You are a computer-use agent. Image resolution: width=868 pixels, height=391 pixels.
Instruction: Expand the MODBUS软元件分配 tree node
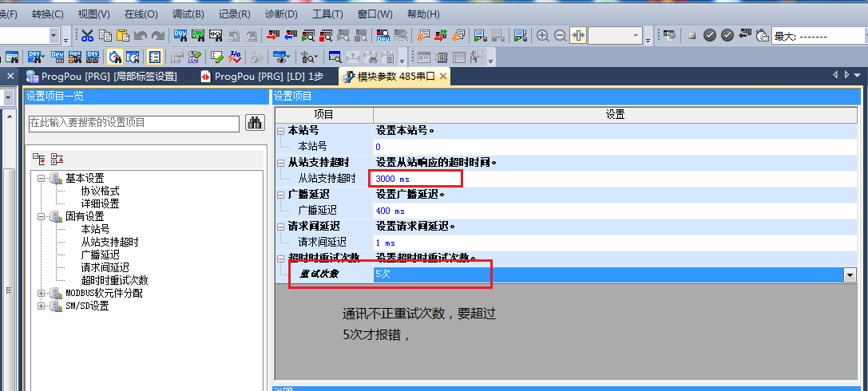tap(41, 293)
